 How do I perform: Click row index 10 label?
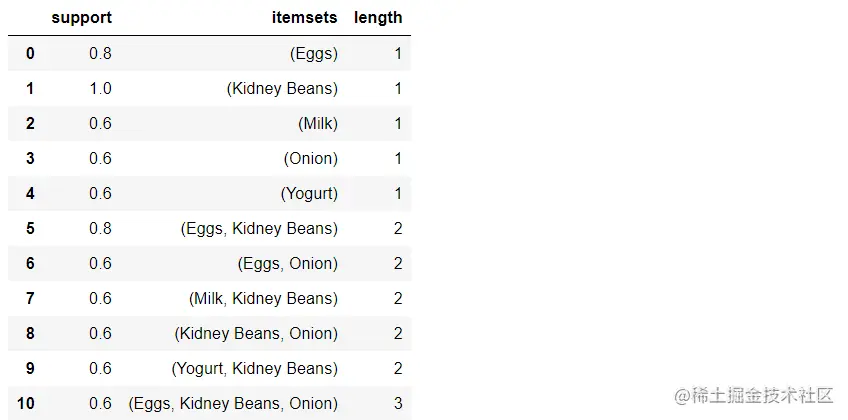26,404
